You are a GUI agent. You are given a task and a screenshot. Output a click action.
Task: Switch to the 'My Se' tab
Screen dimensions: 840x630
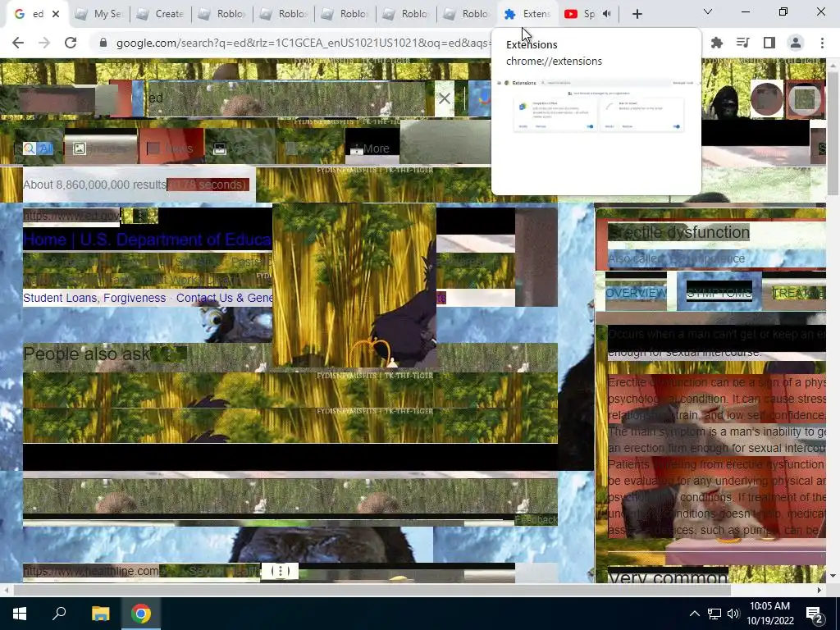(99, 14)
